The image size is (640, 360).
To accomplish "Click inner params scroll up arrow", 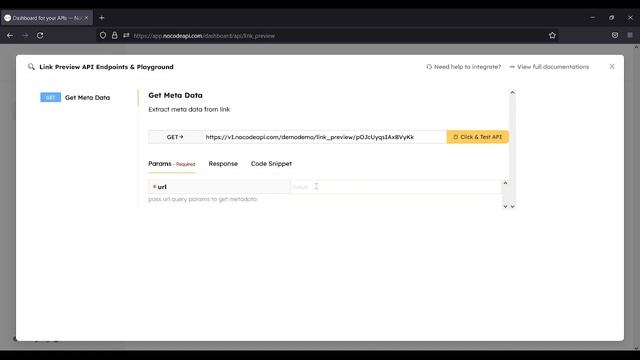I will pyautogui.click(x=505, y=183).
